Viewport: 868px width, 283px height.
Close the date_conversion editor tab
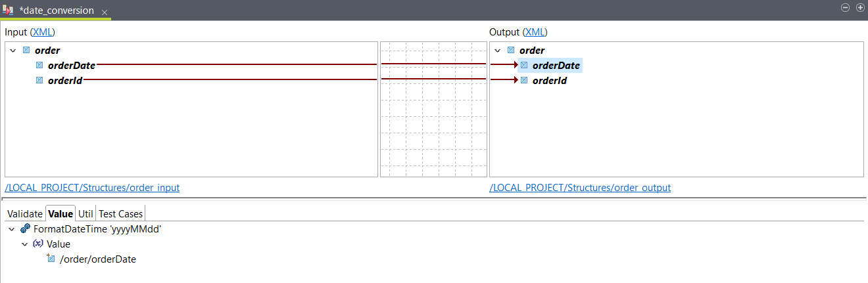[104, 12]
